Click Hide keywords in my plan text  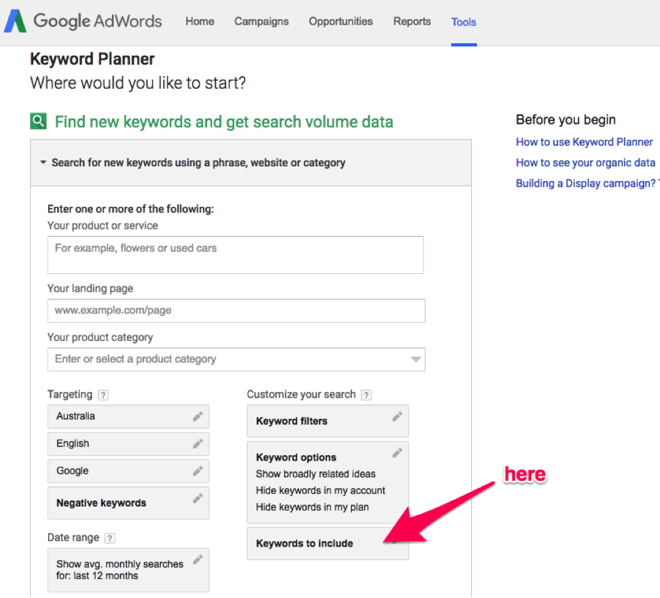(312, 507)
